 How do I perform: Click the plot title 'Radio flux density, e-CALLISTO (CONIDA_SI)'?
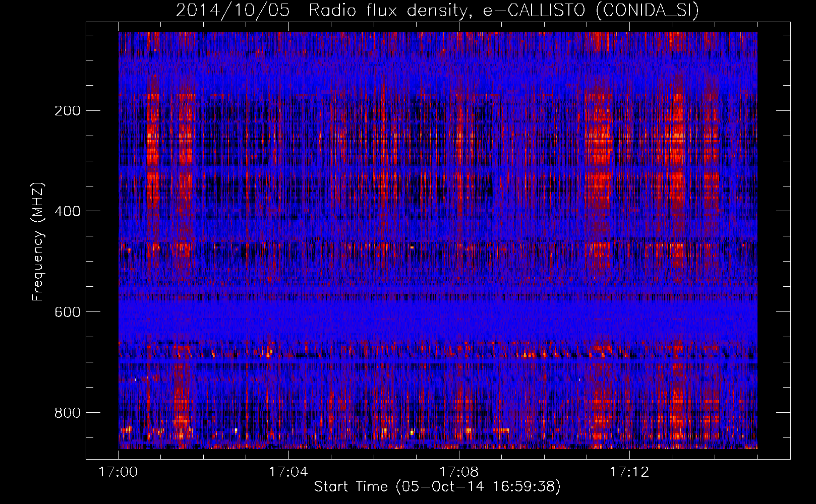click(503, 11)
